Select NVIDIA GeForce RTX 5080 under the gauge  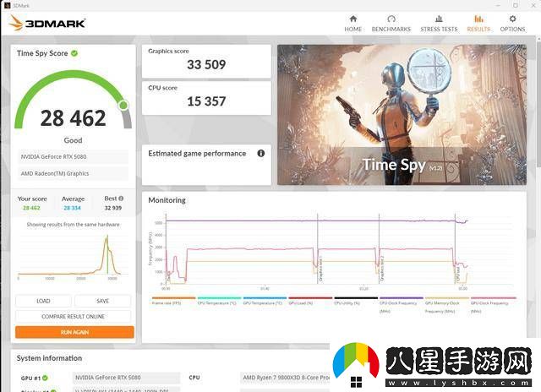coord(73,156)
